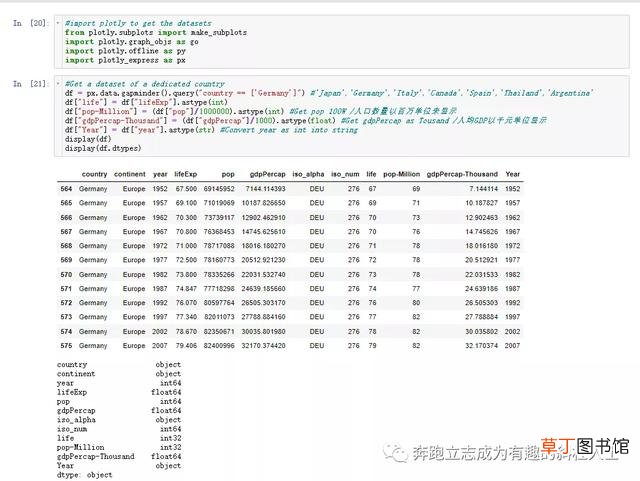
Task: Collapse the code fold arrow of cell 21
Action: (x=58, y=84)
